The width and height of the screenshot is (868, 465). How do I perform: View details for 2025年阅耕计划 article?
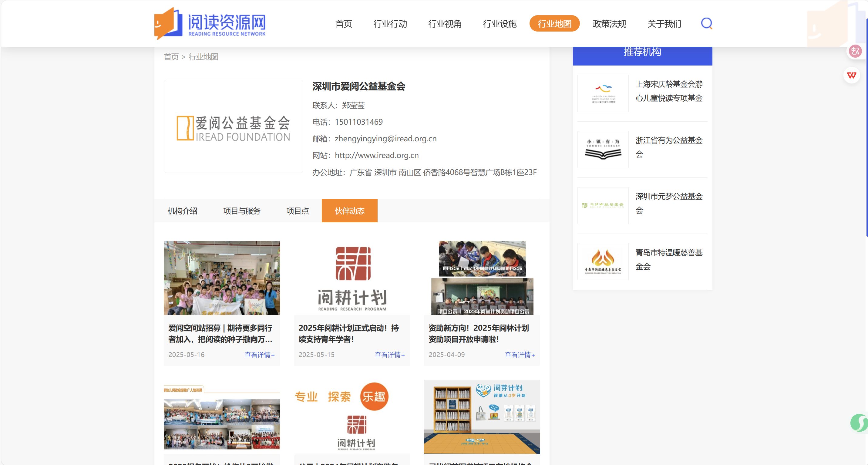coord(389,355)
